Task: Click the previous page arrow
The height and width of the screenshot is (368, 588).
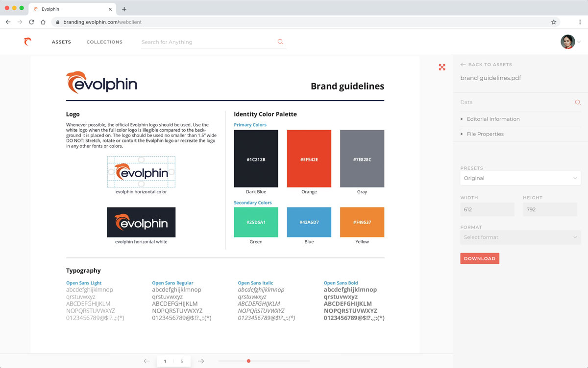Action: pos(147,361)
